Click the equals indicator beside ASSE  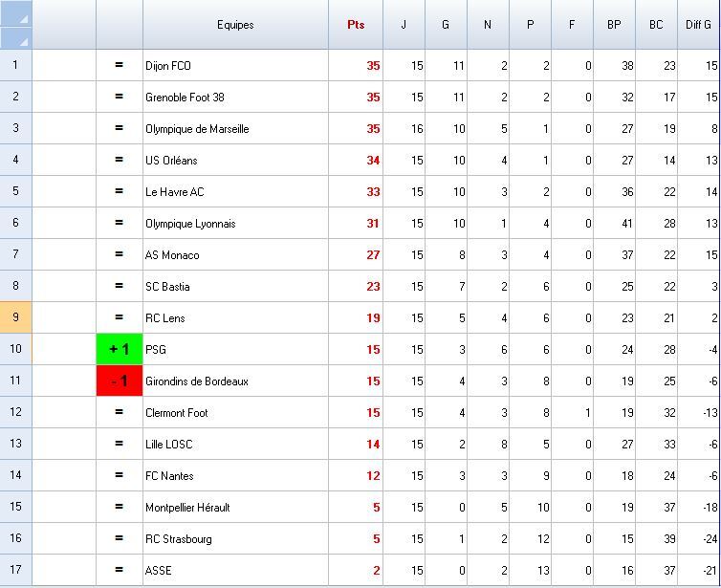[120, 570]
